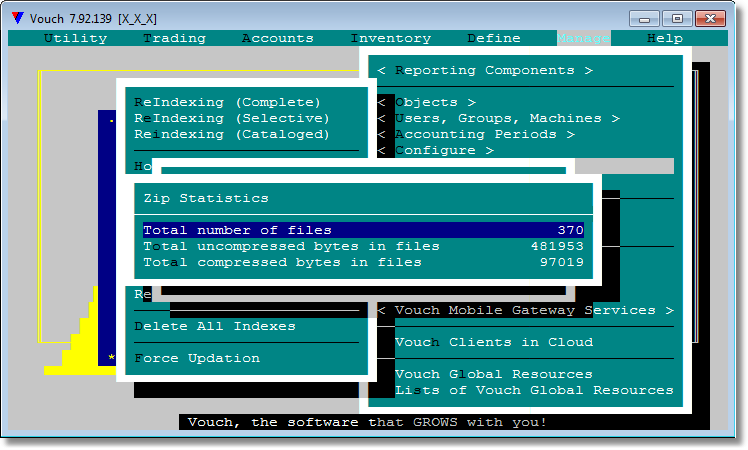Expand Accounting Periods submenu
748x450 pixels.
click(x=476, y=135)
